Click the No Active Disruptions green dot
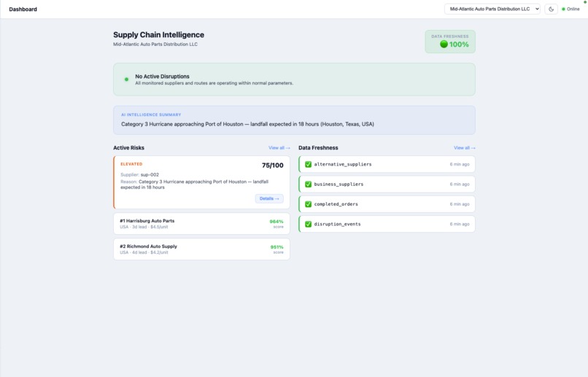Screen dimensions: 588x377 click(126, 79)
